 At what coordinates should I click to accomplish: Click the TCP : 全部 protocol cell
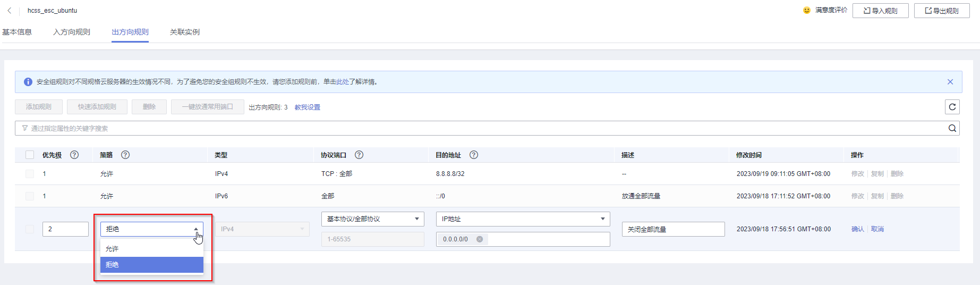click(x=337, y=174)
